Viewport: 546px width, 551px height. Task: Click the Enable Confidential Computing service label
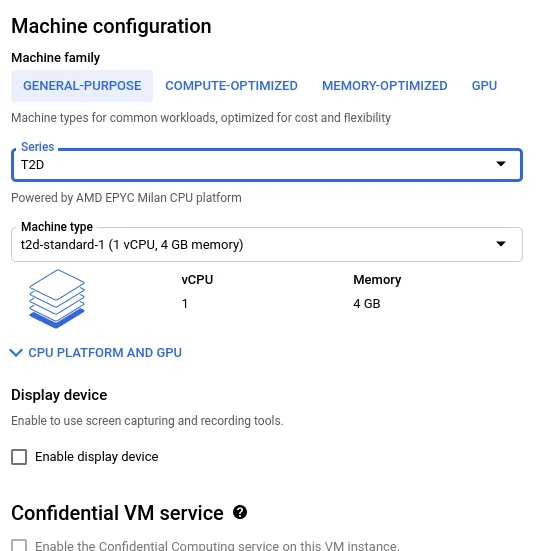pyautogui.click(x=217, y=545)
